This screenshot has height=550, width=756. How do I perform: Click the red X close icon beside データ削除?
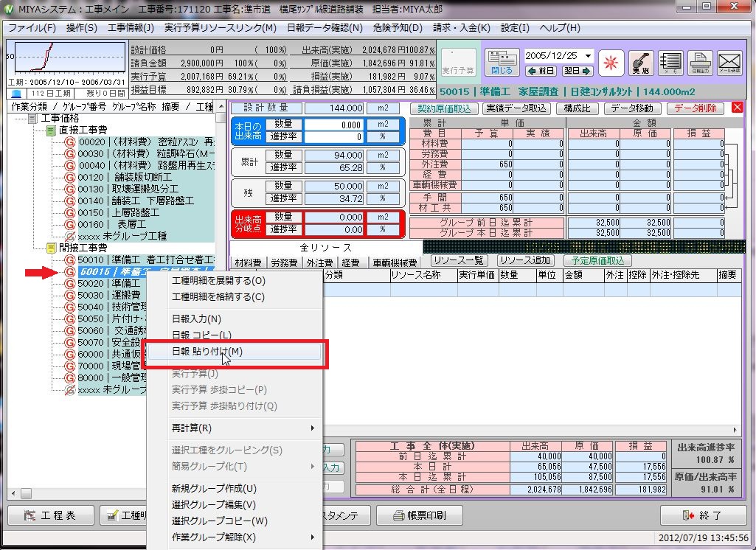click(x=738, y=108)
